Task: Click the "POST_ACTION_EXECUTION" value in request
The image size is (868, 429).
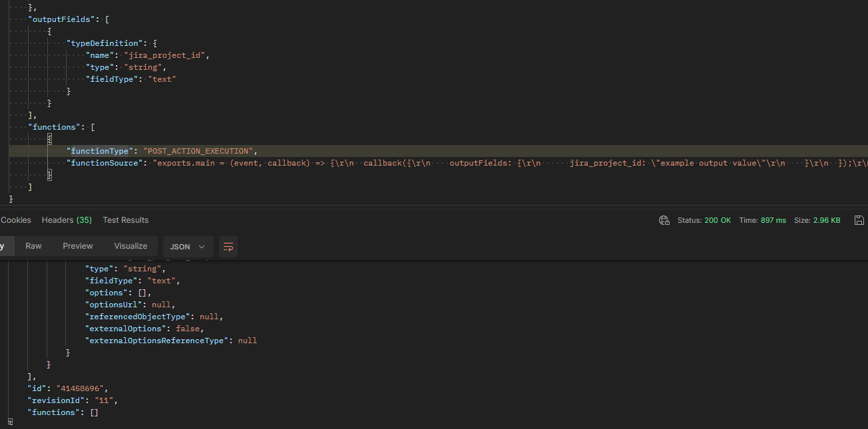Action: 200,151
